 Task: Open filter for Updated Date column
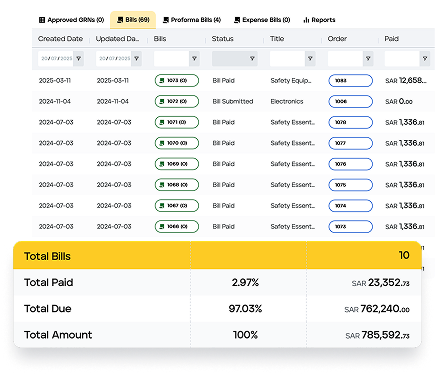(137, 58)
